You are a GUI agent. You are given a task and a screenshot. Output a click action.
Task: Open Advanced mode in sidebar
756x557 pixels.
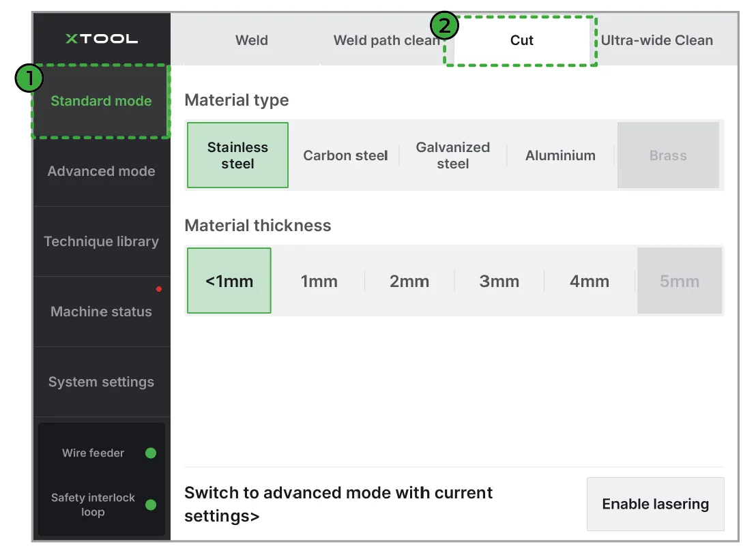pos(101,171)
